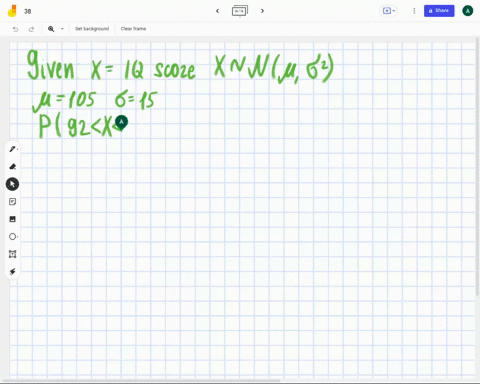Open the Jamboard home logo
Screen dimensions: 480x384
(12, 11)
